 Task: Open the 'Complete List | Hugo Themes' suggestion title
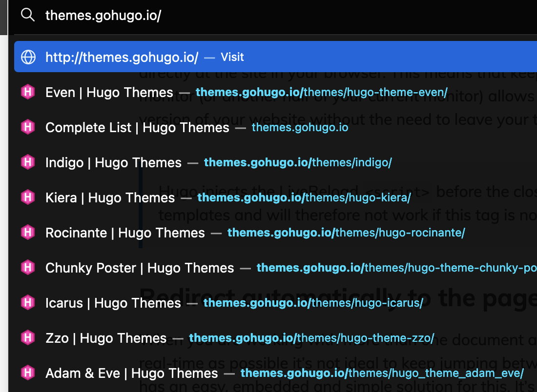tap(137, 128)
